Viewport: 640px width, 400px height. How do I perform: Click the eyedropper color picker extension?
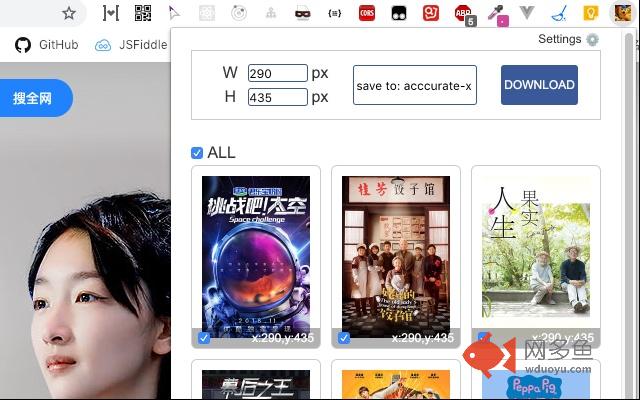pyautogui.click(x=498, y=15)
